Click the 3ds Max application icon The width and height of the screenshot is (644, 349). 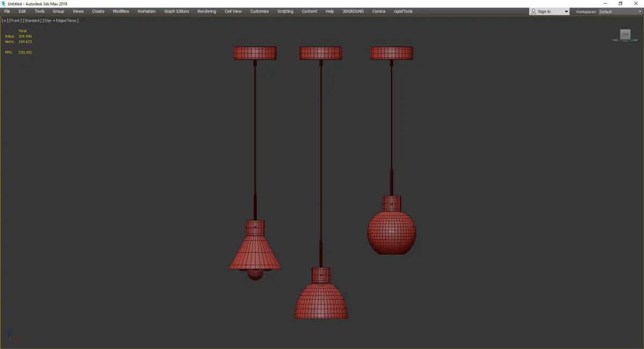4,4
